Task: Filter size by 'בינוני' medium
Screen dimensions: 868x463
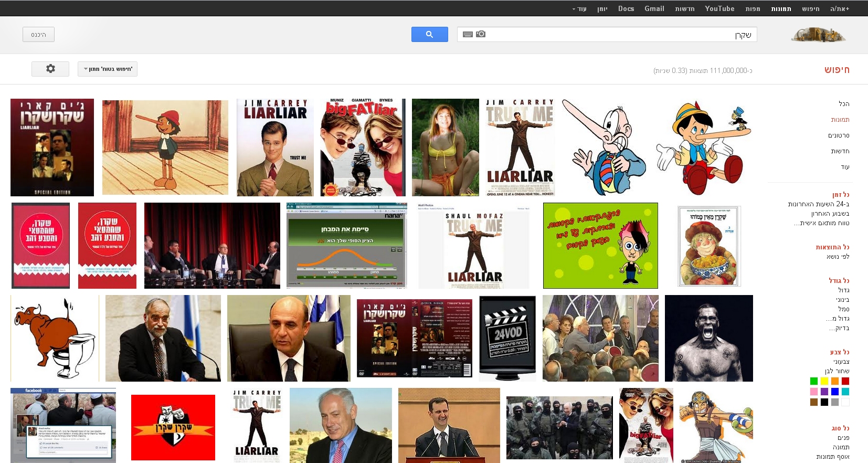Action: [843, 300]
